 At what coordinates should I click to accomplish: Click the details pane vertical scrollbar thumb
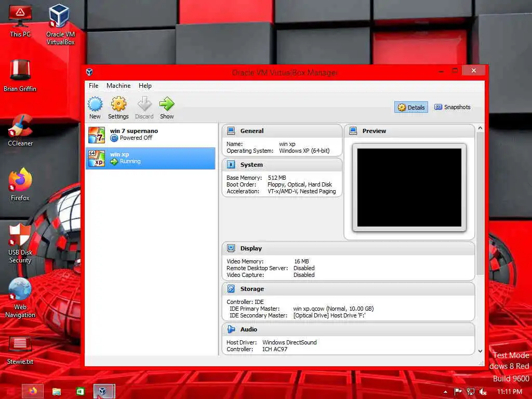click(x=480, y=204)
